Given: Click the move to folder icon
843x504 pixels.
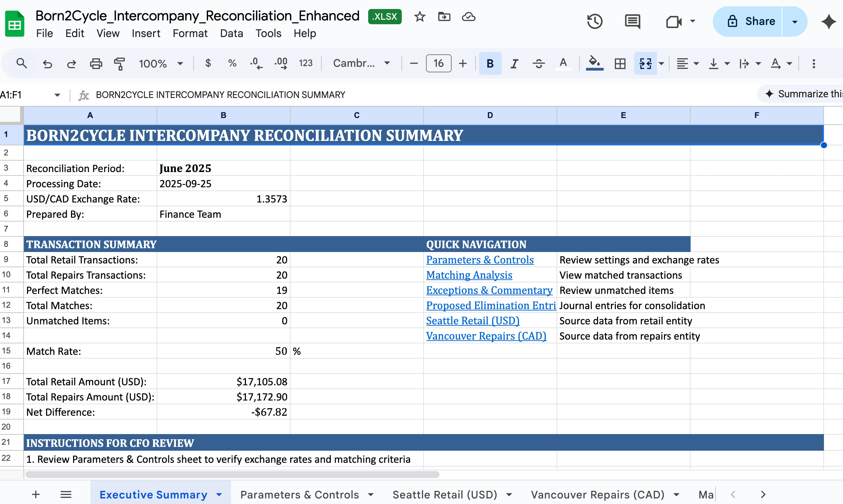Looking at the screenshot, I should (x=444, y=16).
